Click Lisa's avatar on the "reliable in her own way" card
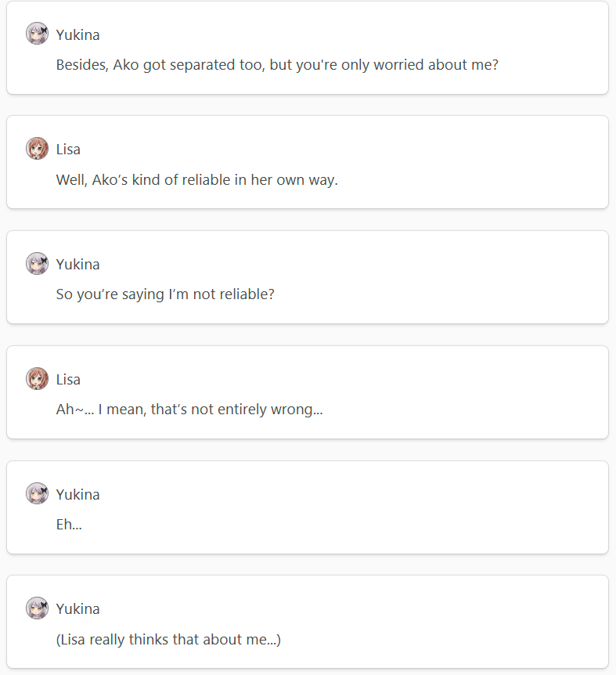Screen dimensions: 616x675 point(37,149)
